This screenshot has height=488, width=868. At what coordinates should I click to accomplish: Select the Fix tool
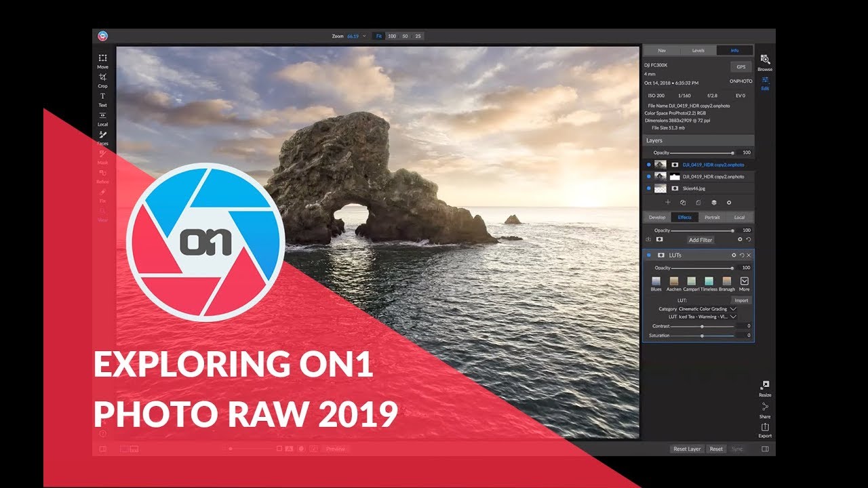point(102,195)
